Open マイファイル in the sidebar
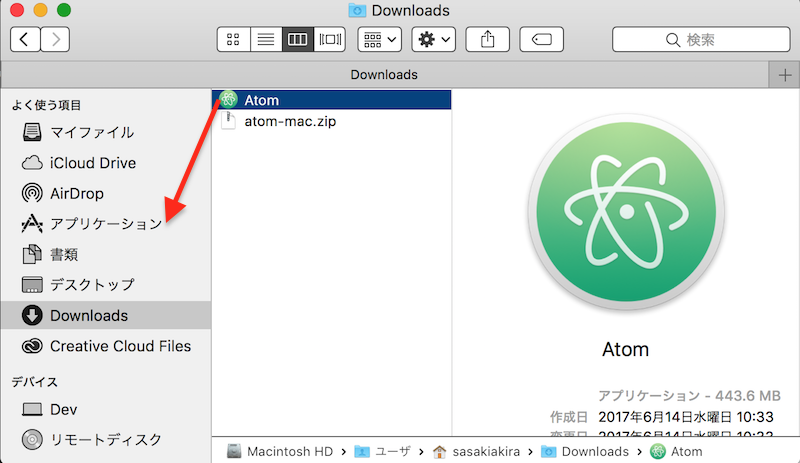The width and height of the screenshot is (800, 463). coord(91,132)
